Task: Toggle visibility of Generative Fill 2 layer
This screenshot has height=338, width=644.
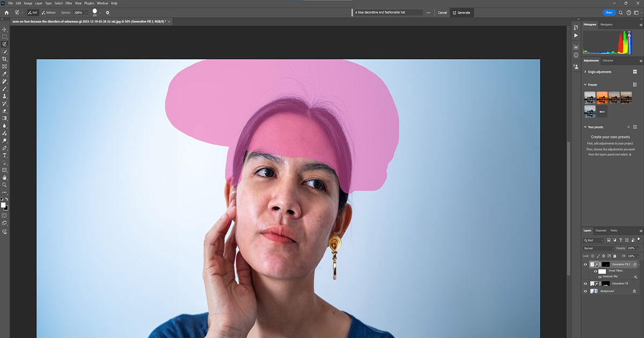Action: (x=586, y=264)
